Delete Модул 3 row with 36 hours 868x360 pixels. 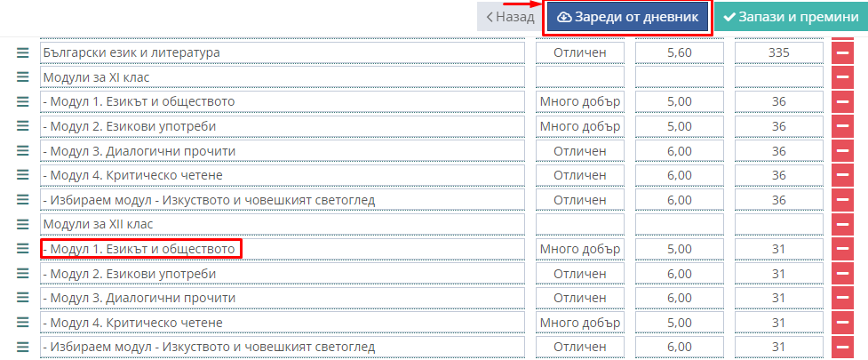point(842,150)
